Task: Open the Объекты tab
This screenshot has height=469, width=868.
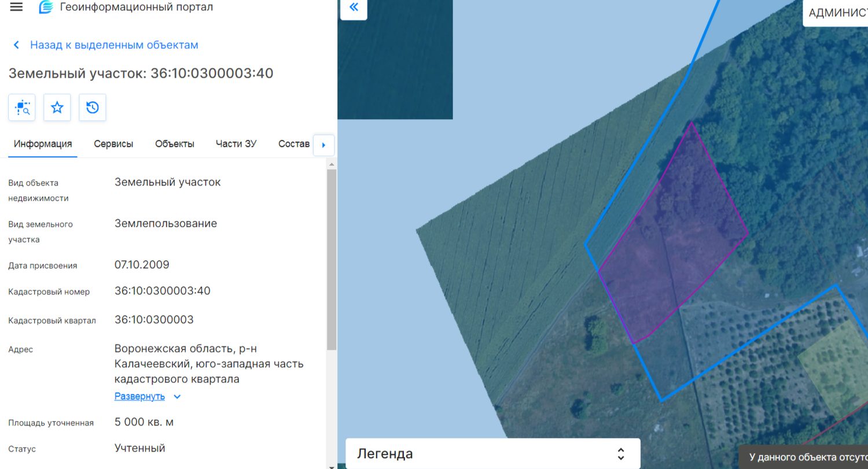Action: [x=175, y=144]
